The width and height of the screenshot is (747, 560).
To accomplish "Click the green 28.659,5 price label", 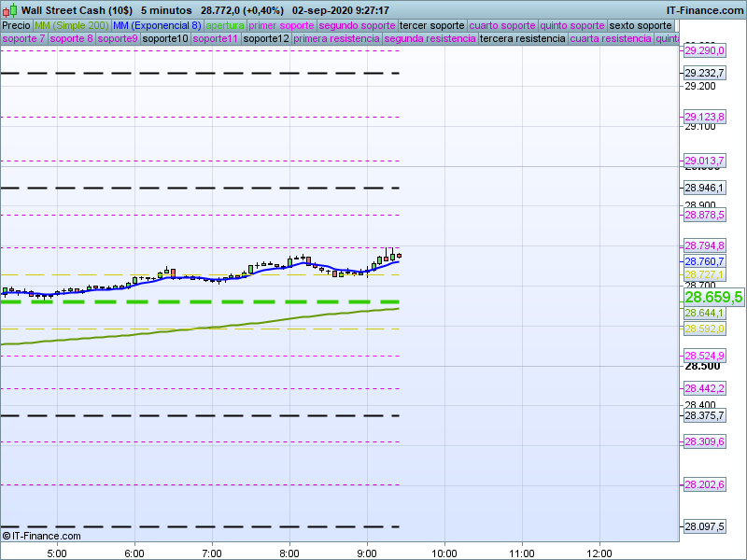I will click(x=713, y=297).
